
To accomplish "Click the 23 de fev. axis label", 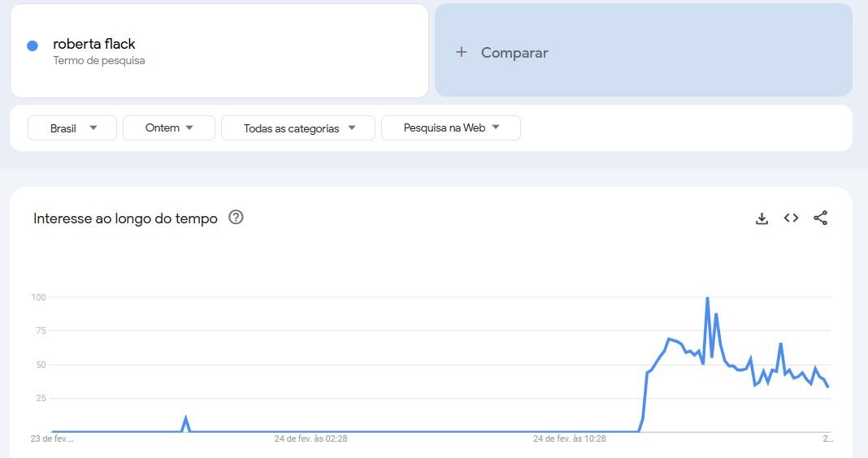I will [52, 439].
